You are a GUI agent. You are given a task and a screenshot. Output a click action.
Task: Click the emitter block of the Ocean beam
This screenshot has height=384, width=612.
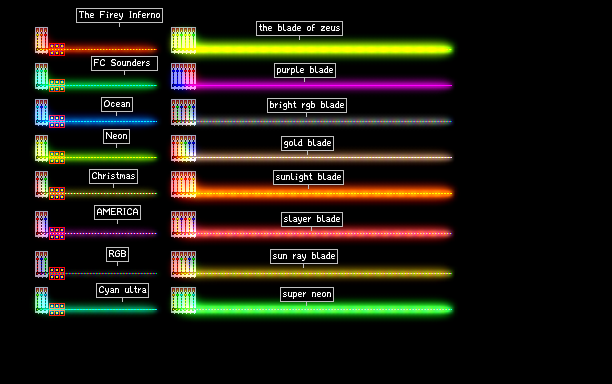[x=41, y=112]
